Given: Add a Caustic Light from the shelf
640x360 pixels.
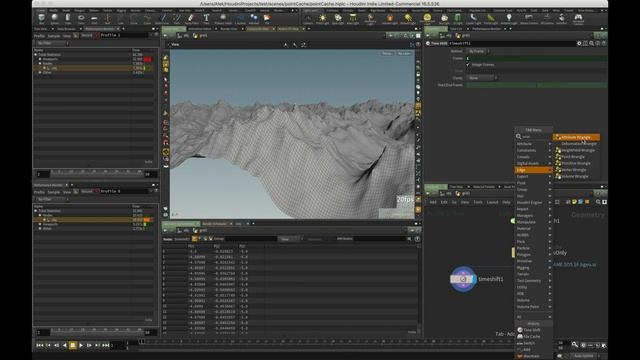Looking at the screenshot, I should pos(473,18).
